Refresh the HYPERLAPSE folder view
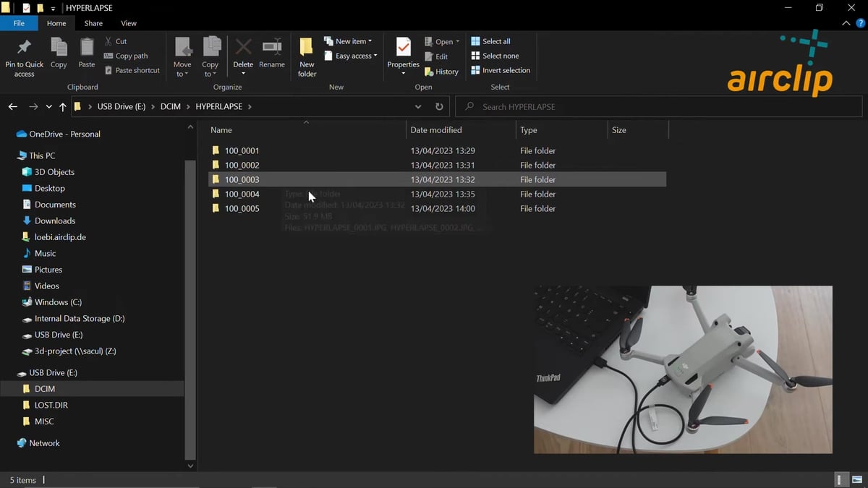 [439, 106]
